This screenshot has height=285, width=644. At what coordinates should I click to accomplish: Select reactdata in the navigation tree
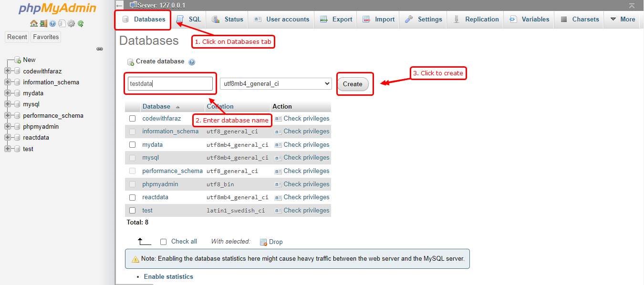[36, 138]
